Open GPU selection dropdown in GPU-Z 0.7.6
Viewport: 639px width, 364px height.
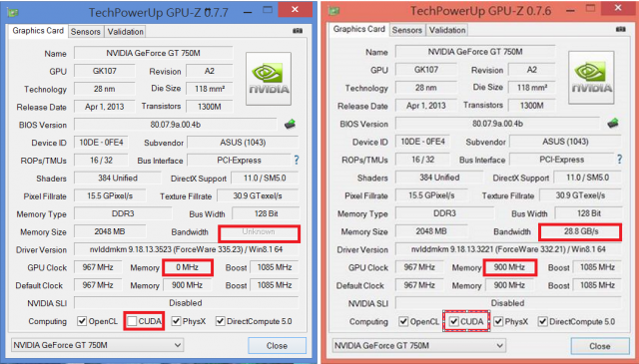pos(419,346)
